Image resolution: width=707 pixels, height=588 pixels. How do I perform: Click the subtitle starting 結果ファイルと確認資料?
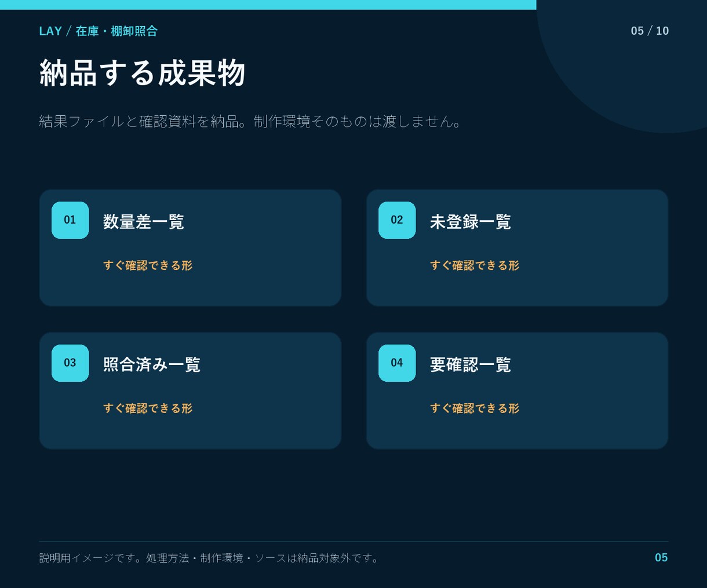251,122
